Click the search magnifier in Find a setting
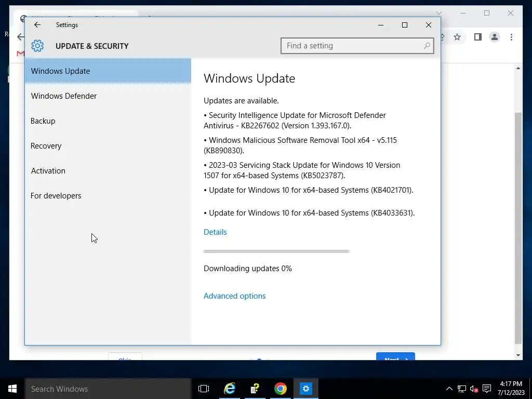The height and width of the screenshot is (399, 532). point(427,46)
